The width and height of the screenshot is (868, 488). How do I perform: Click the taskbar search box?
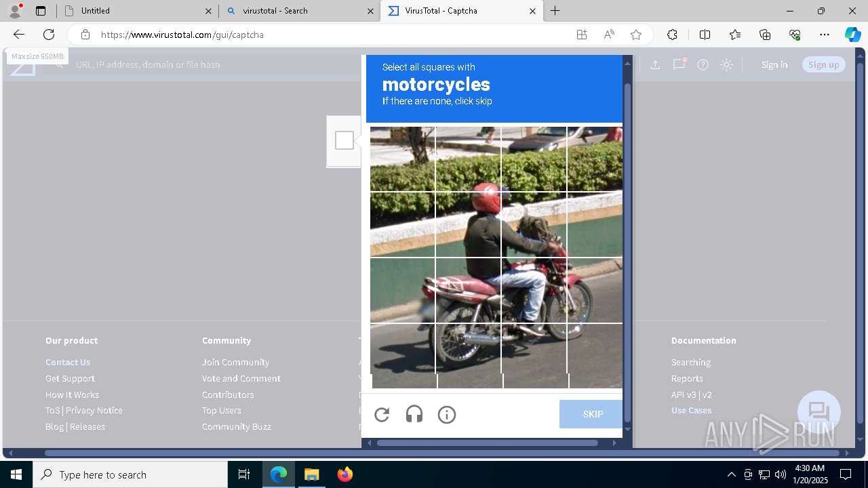point(130,474)
